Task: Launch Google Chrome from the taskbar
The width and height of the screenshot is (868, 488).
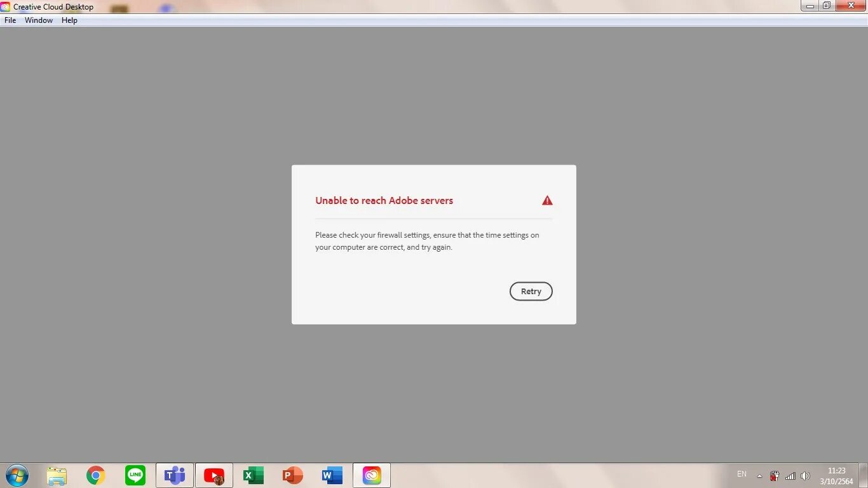Action: (x=96, y=475)
